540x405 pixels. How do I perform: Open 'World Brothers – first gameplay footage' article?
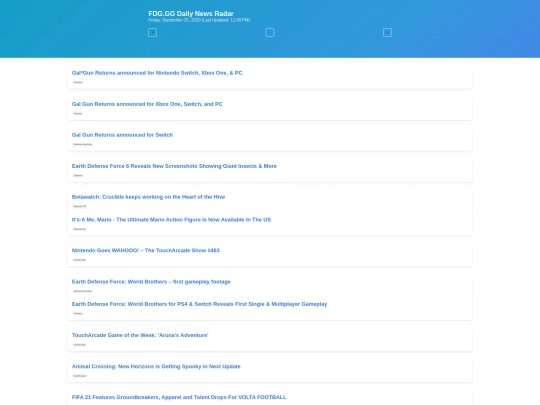[151, 281]
